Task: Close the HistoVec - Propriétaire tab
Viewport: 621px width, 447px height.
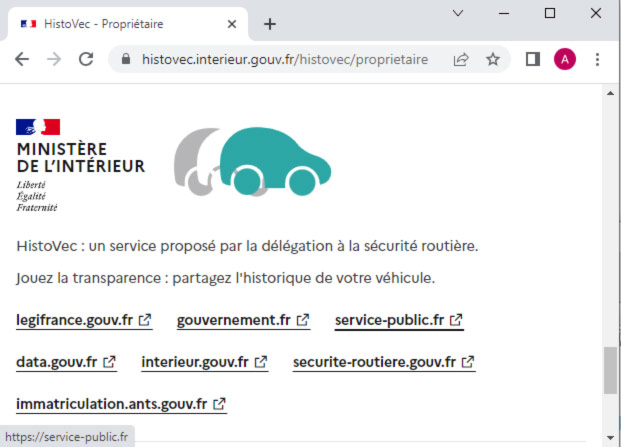Action: point(232,24)
